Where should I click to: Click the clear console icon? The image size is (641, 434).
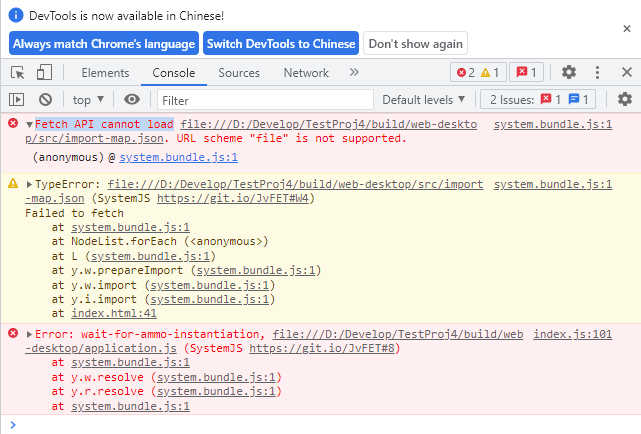point(45,99)
